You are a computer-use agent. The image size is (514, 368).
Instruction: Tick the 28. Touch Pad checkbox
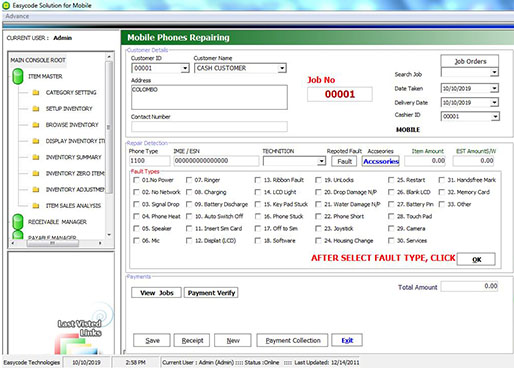click(391, 216)
